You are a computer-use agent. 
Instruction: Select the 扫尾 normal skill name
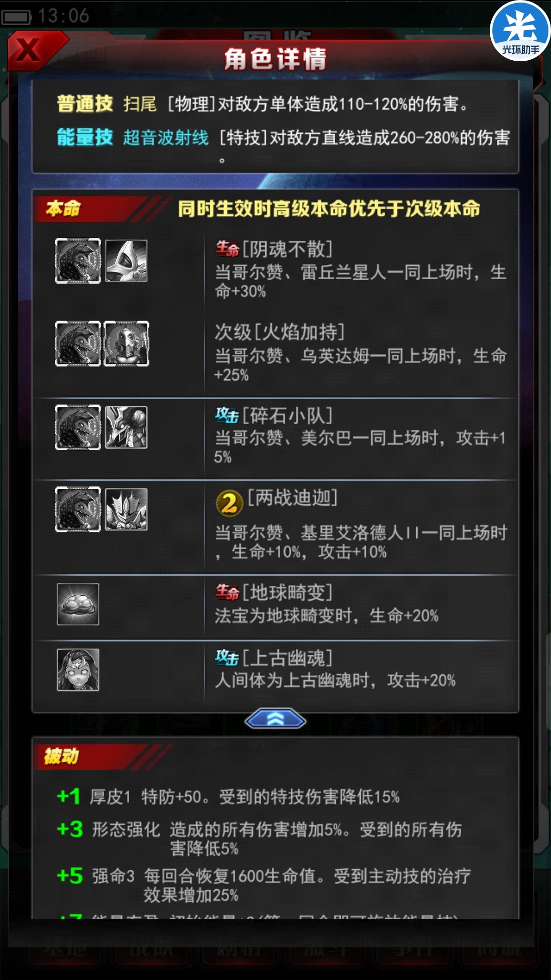click(x=140, y=104)
